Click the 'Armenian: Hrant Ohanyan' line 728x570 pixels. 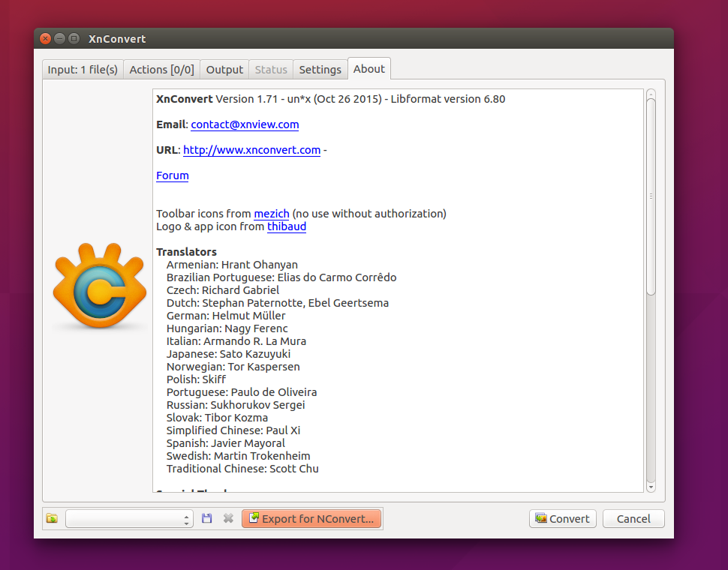(x=232, y=264)
